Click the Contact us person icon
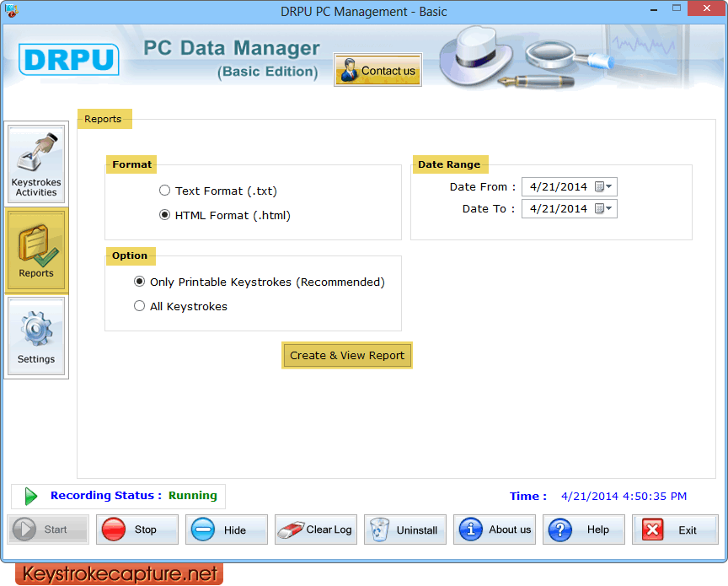 tap(348, 70)
